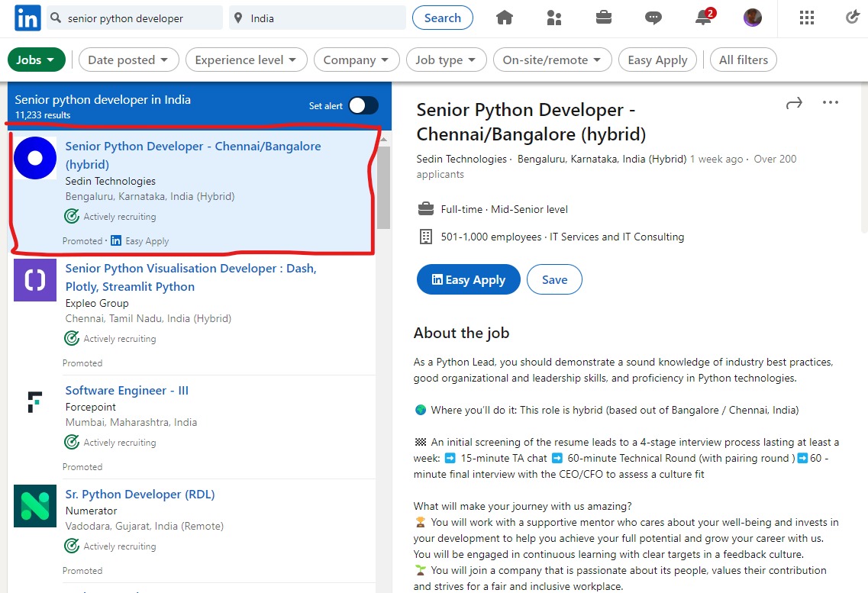868x593 pixels.
Task: Open more options ellipsis for the job
Action: (831, 102)
